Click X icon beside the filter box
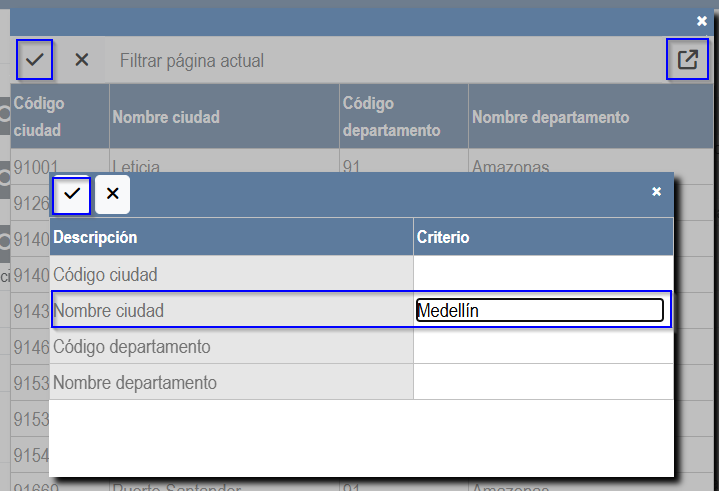This screenshot has height=491, width=719. [82, 60]
